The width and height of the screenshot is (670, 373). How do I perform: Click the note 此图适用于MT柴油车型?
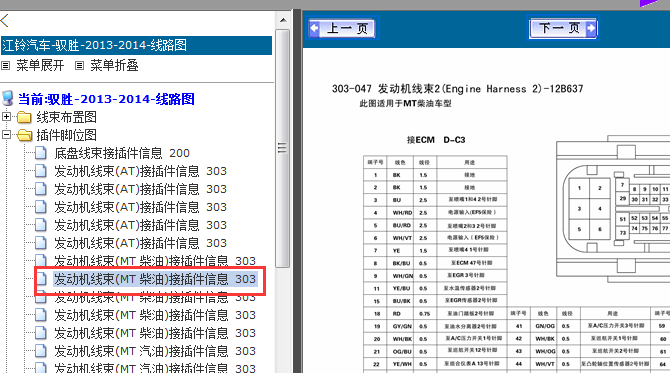[x=406, y=103]
